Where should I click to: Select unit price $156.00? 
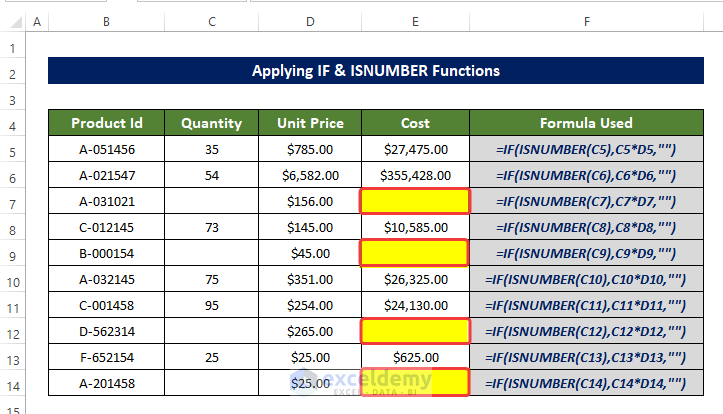pyautogui.click(x=310, y=201)
